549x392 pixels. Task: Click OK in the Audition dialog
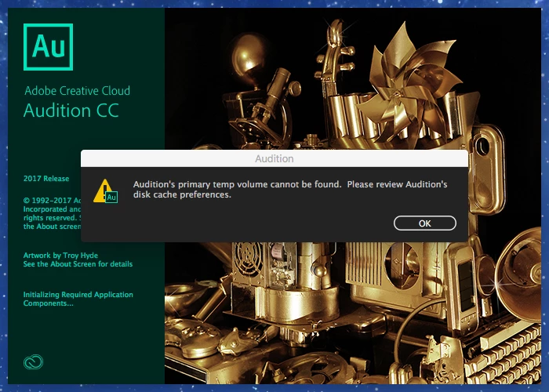[x=425, y=223]
